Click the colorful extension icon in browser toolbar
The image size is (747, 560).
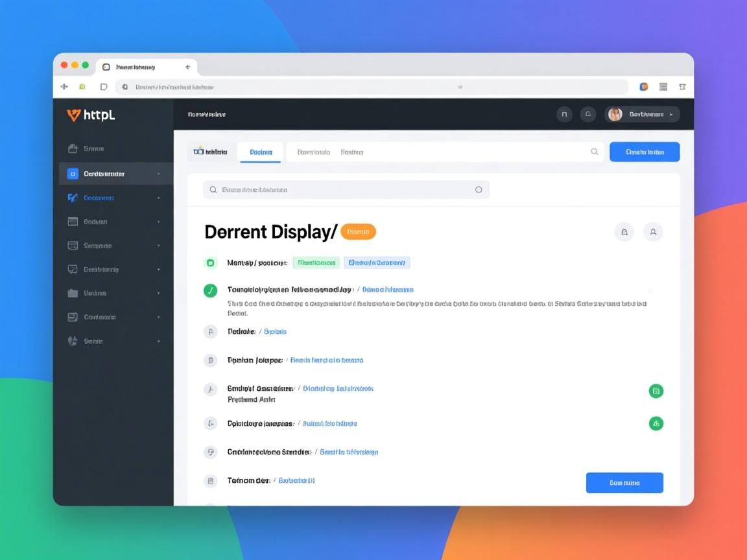click(644, 87)
